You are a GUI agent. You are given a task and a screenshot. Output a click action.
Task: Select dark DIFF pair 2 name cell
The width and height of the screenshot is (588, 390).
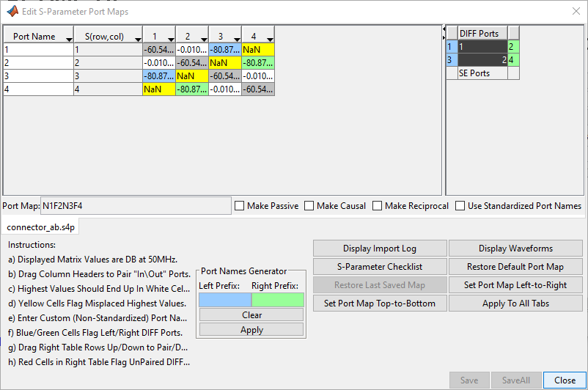[482, 59]
